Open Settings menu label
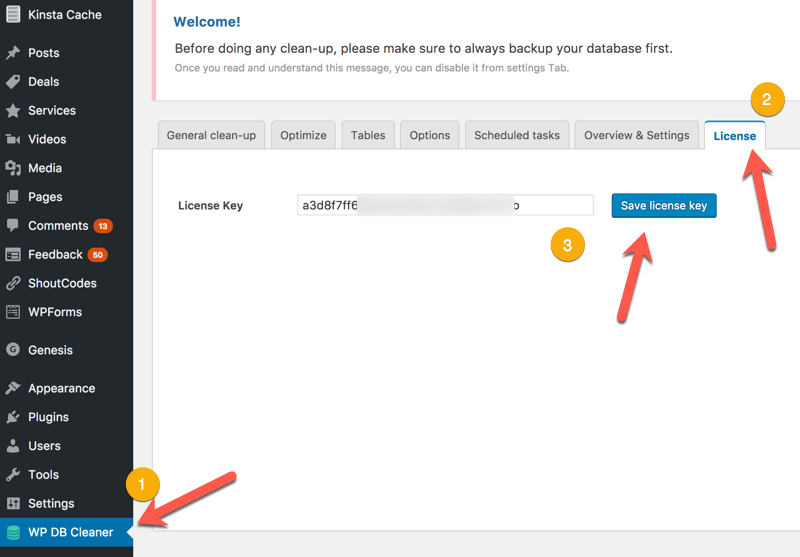The image size is (800, 557). click(51, 503)
